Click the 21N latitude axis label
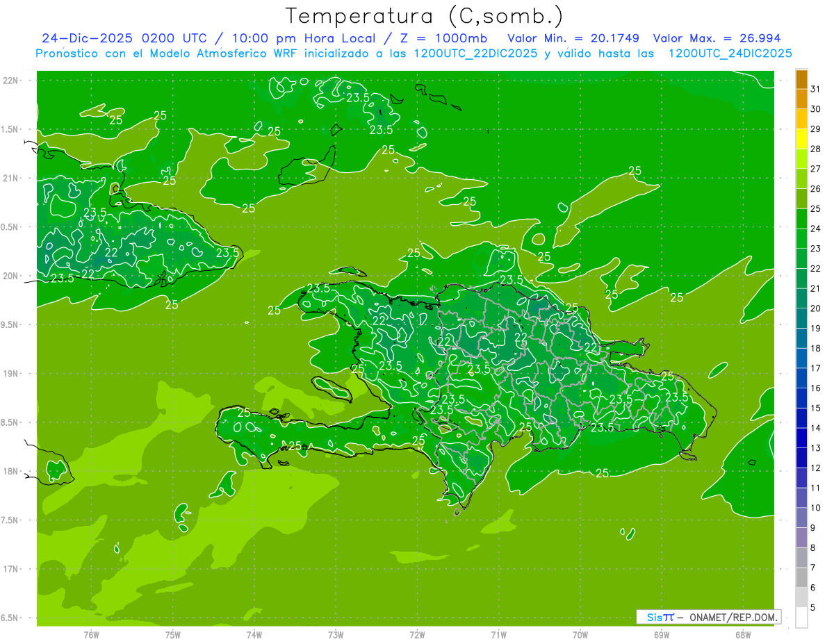Image resolution: width=834 pixels, height=644 pixels. 10,179
